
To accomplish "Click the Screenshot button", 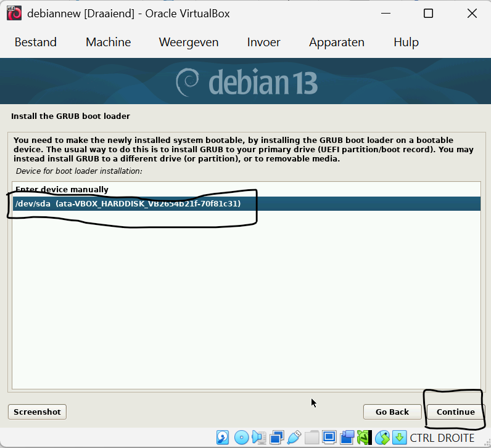I will pyautogui.click(x=37, y=412).
